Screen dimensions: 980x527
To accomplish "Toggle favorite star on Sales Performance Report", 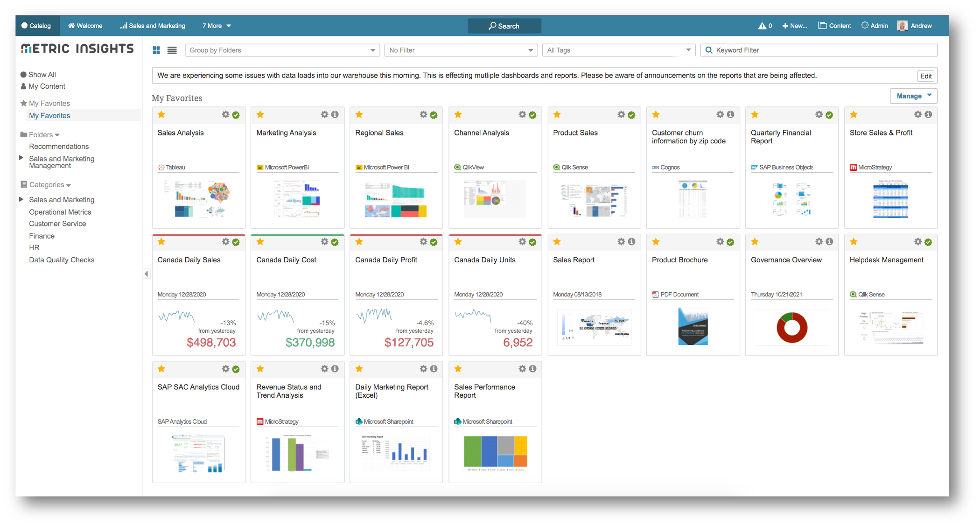I will coord(458,369).
